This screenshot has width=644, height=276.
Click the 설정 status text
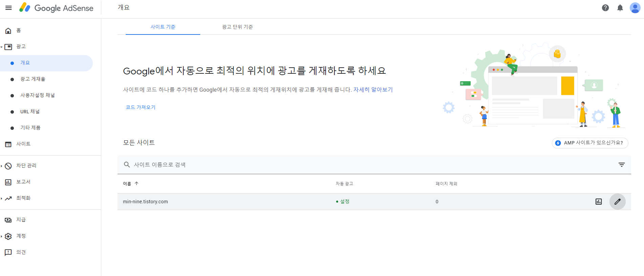[345, 202]
